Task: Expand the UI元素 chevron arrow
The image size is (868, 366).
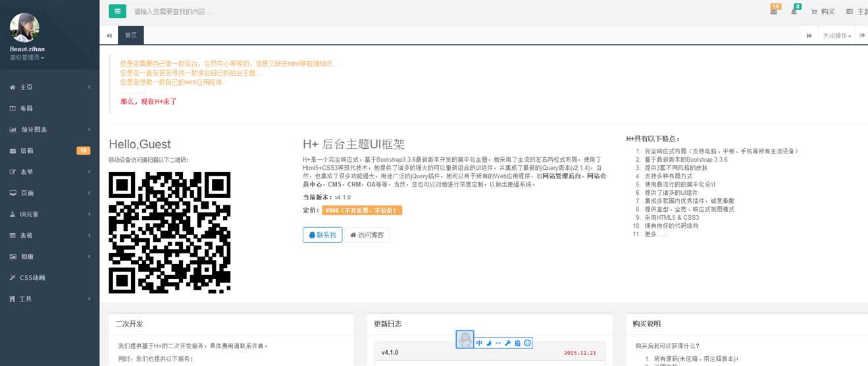Action: 89,214
